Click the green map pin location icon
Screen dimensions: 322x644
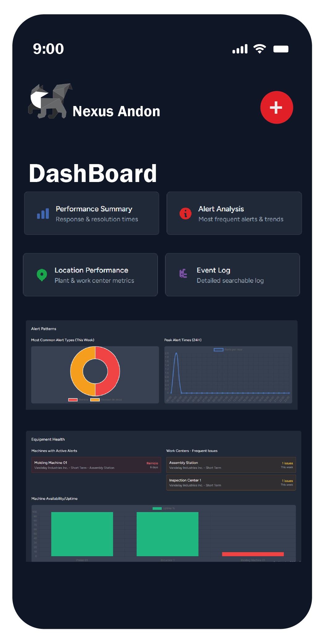point(42,274)
